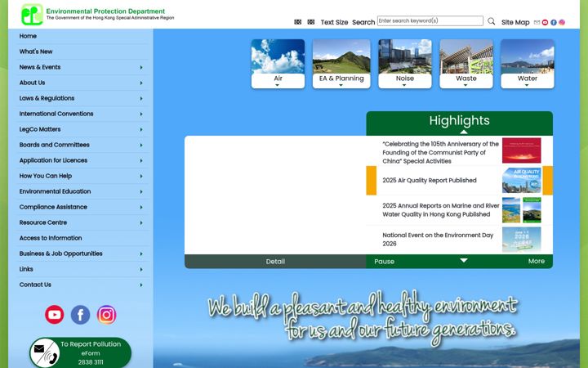Click the Marine and River Water Quality thumbnail
The width and height of the screenshot is (588, 368).
(522, 210)
